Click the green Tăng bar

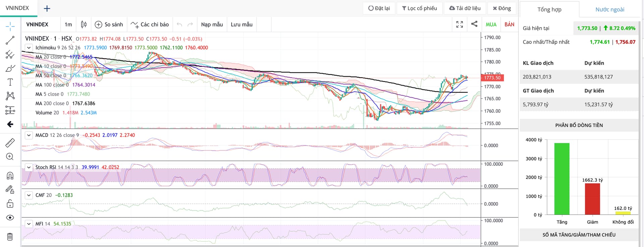tap(562, 179)
